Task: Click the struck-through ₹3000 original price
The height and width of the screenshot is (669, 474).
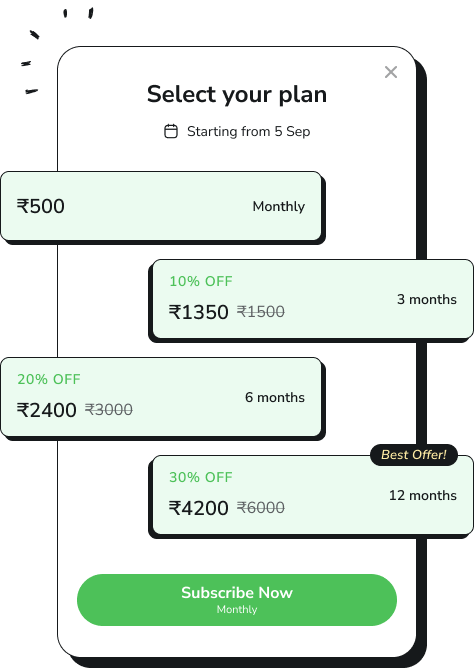Action: pyautogui.click(x=109, y=410)
